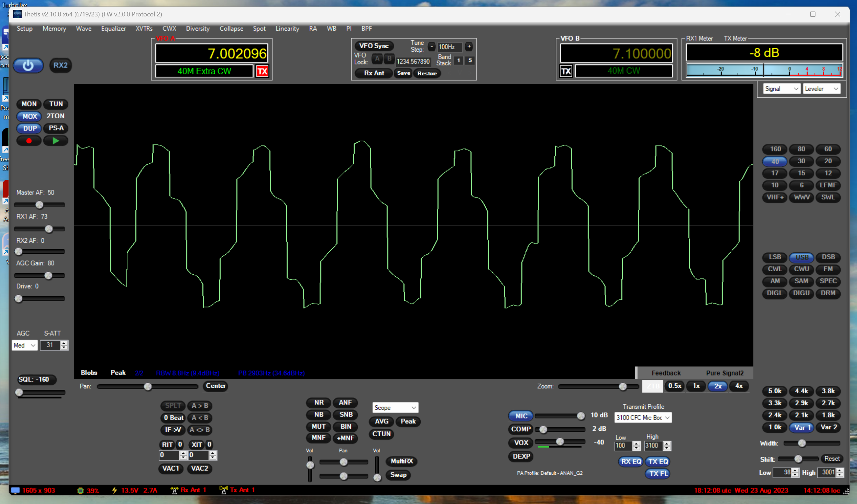Click the Center pan button
Viewport: 857px width, 504px height.
[215, 386]
